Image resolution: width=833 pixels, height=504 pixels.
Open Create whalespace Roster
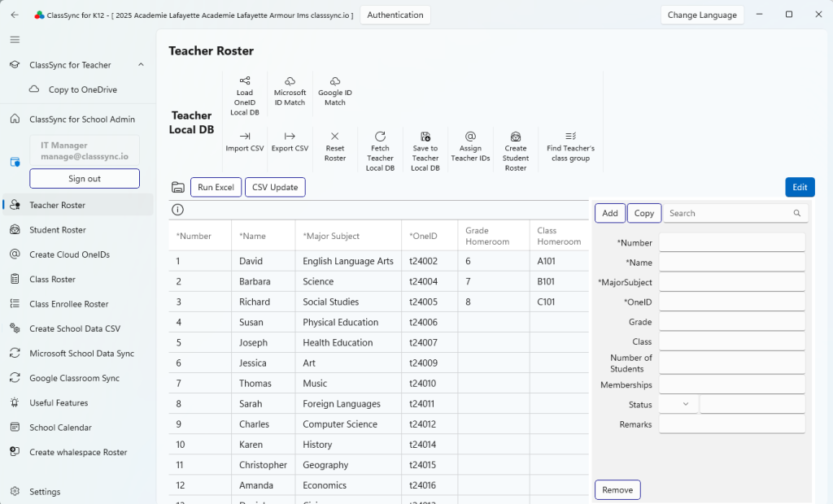point(78,452)
